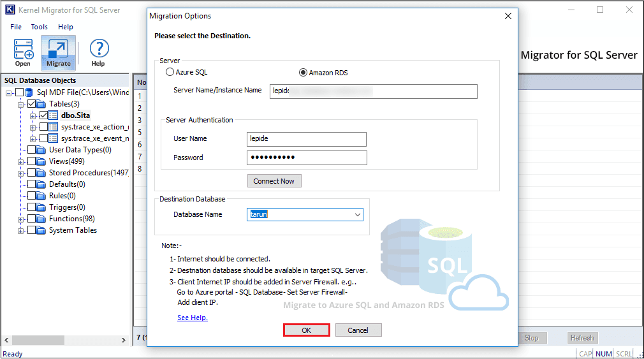The width and height of the screenshot is (644, 359).
Task: Check the User Data Types checkbox
Action: pyautogui.click(x=31, y=150)
